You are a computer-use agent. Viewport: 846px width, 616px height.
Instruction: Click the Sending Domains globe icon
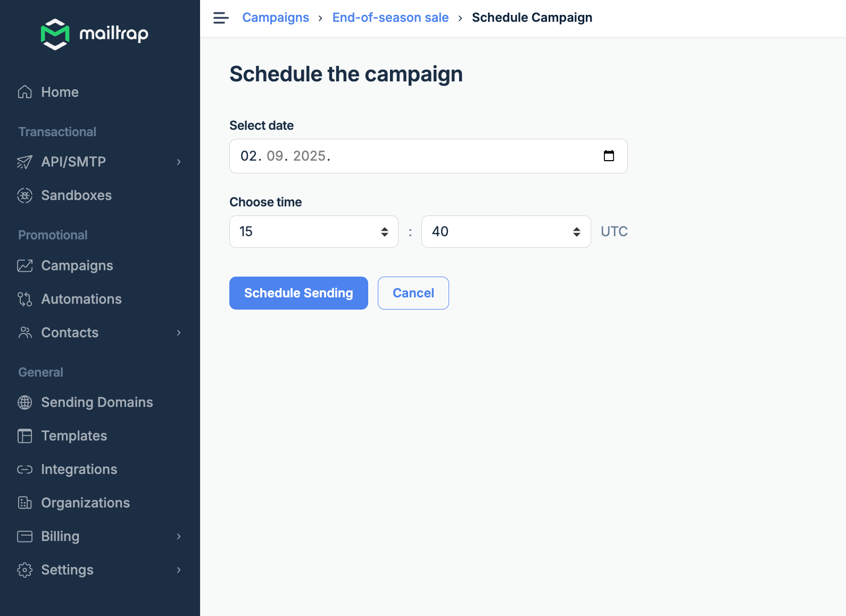tap(24, 402)
